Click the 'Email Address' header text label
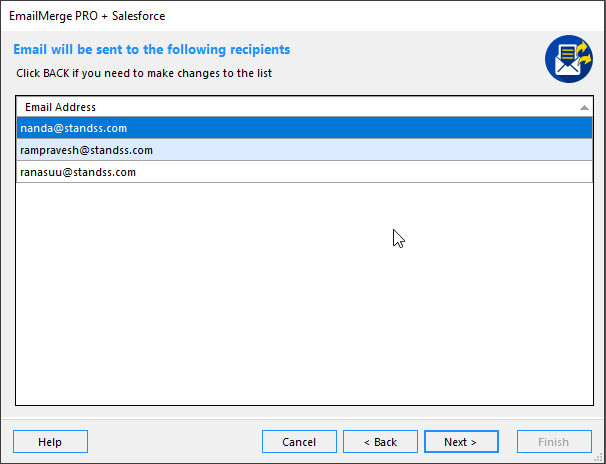This screenshot has width=606, height=464. tap(60, 107)
